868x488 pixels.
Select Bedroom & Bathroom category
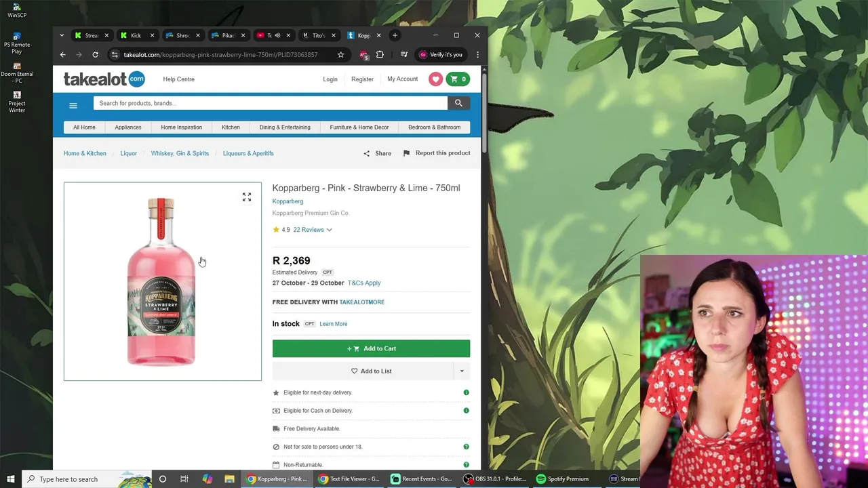coord(434,127)
